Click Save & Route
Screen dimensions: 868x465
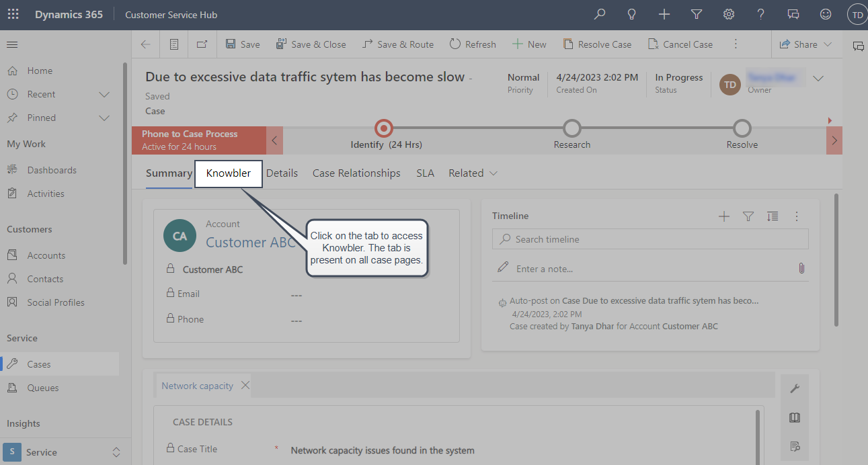coord(398,44)
